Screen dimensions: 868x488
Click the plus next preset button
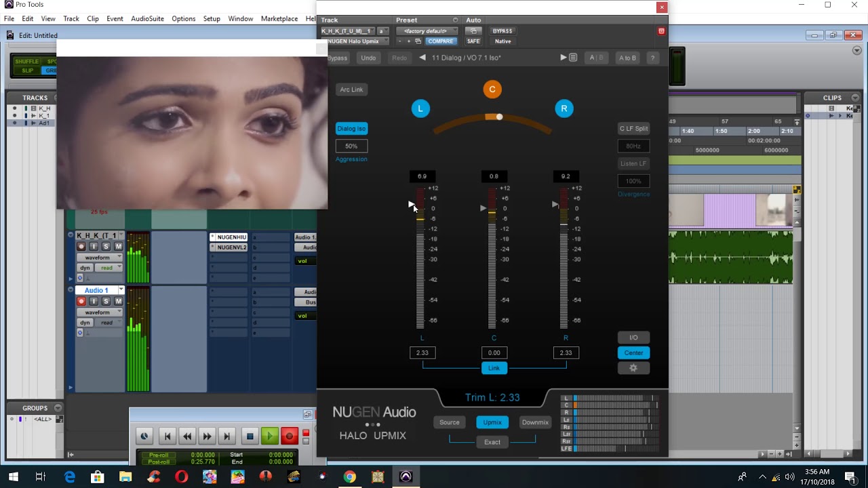click(x=409, y=41)
